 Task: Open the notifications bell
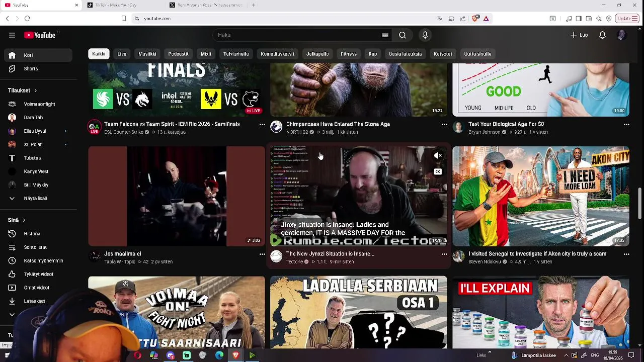pyautogui.click(x=602, y=35)
